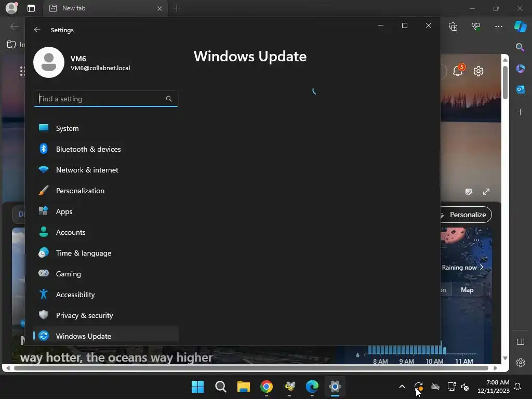This screenshot has height=399, width=532.
Task: Show hidden tray icons chevron
Action: point(402,387)
